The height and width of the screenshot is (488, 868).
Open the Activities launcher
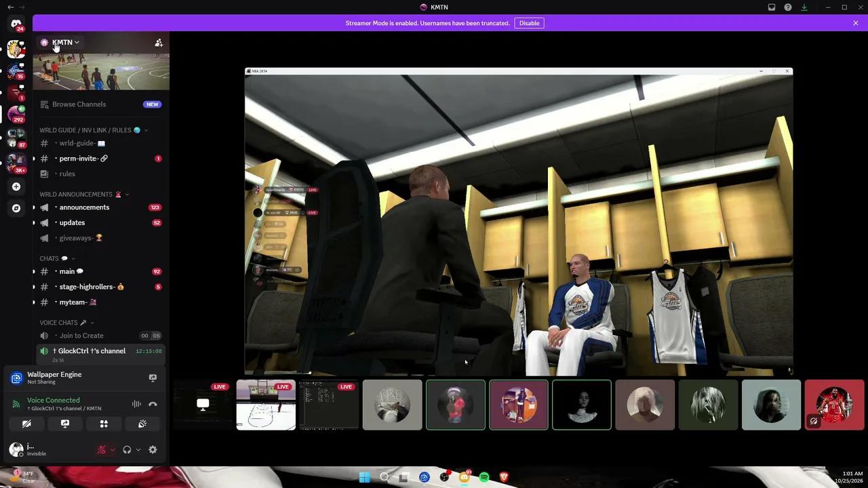tap(104, 424)
